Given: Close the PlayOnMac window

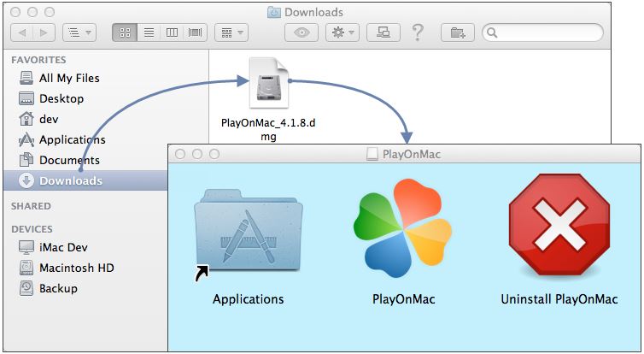Looking at the screenshot, I should tap(180, 154).
